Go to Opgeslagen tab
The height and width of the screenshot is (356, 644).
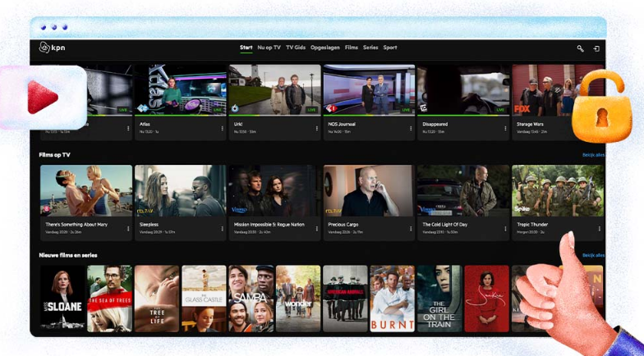pos(325,48)
